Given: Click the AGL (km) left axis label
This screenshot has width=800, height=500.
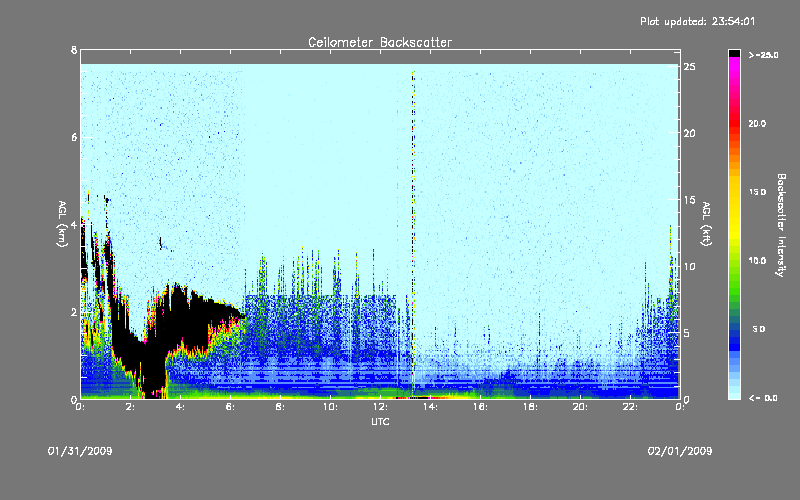Looking at the screenshot, I should click(x=62, y=225).
